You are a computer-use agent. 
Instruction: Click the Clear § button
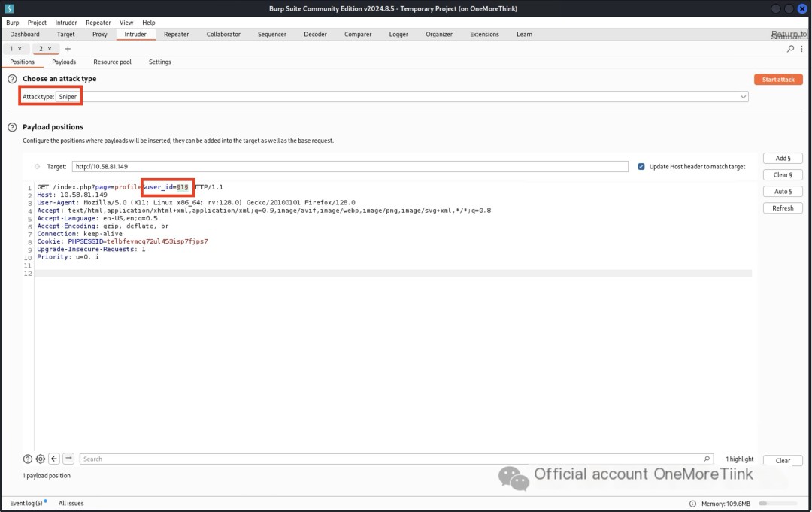(x=783, y=175)
